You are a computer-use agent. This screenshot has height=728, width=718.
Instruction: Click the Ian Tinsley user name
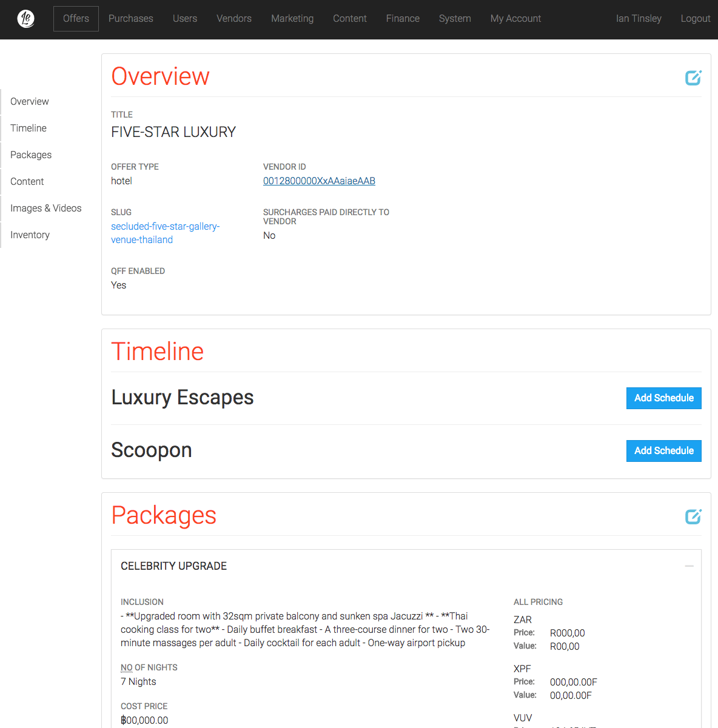pos(638,19)
